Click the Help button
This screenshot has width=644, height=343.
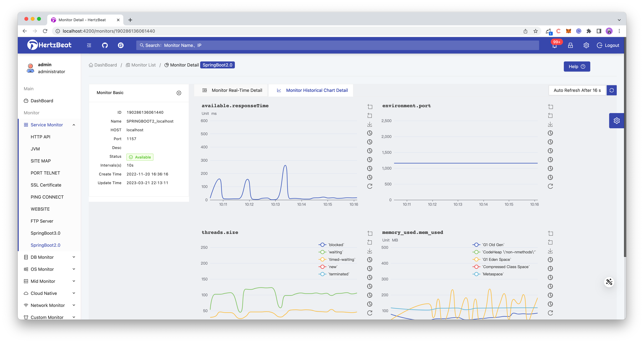(577, 67)
